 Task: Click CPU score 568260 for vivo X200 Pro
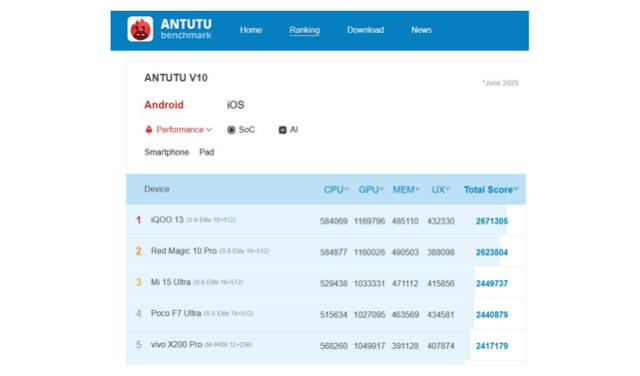click(x=333, y=346)
